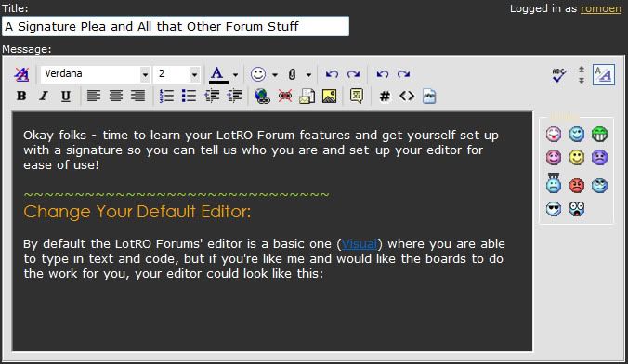
Task: Increase the text indent
Action: click(x=234, y=96)
